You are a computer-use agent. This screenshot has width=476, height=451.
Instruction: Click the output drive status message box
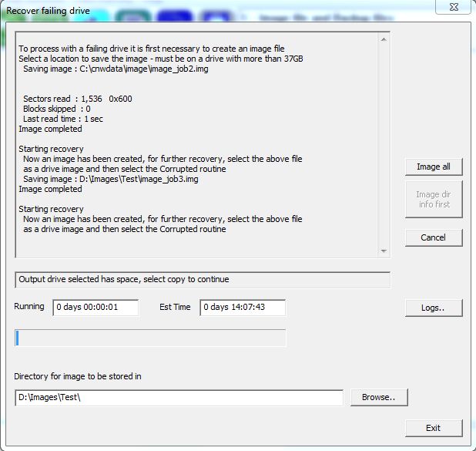pyautogui.click(x=202, y=279)
